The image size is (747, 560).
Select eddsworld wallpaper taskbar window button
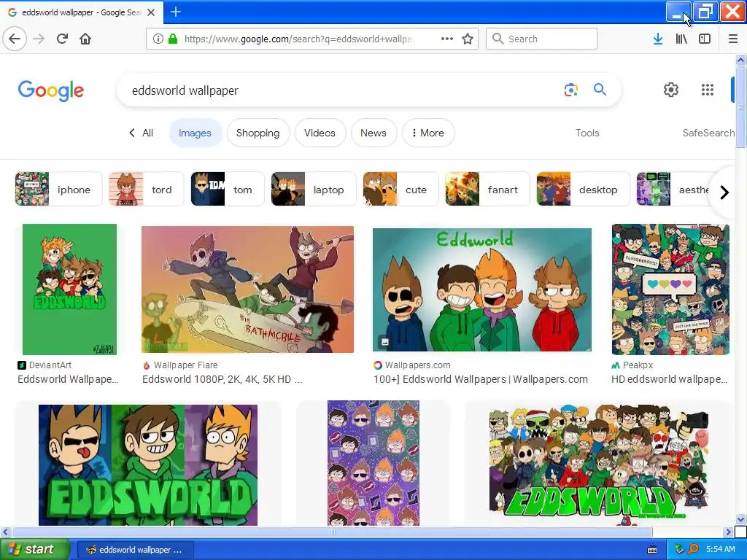pos(135,550)
